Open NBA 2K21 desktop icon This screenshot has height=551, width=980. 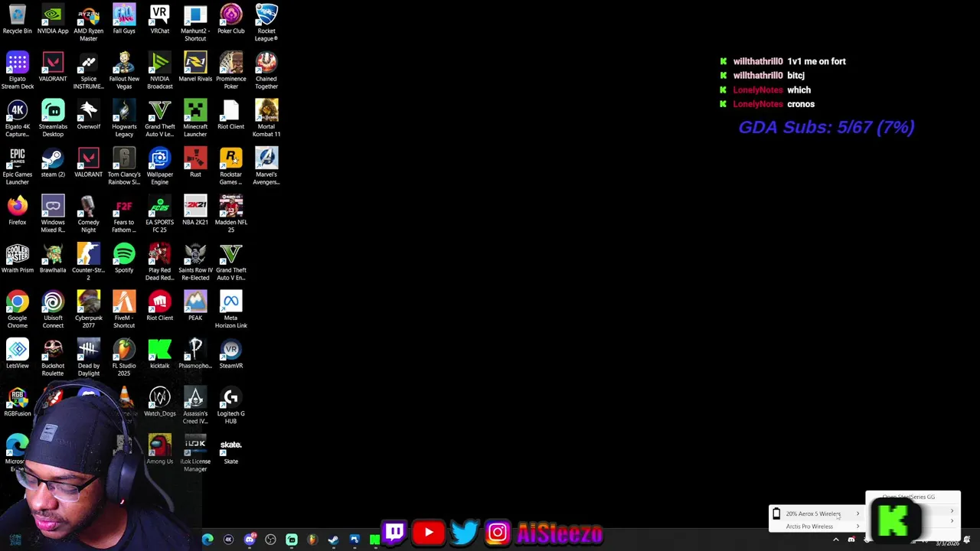point(195,210)
